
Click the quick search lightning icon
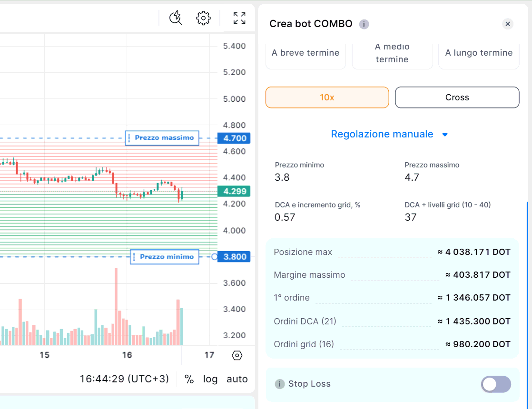176,19
